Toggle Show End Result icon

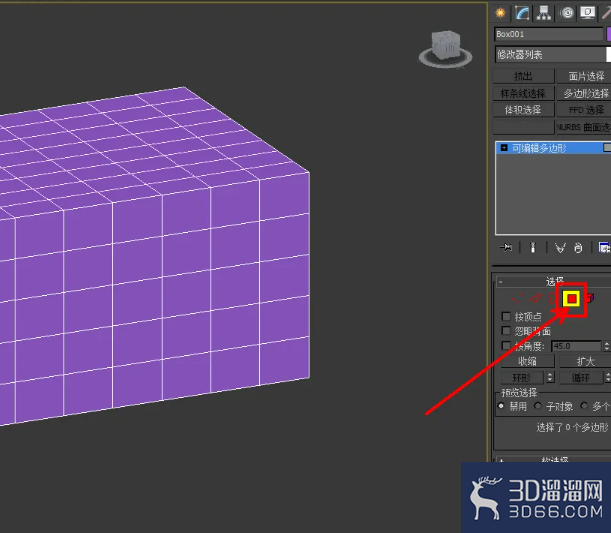click(533, 247)
